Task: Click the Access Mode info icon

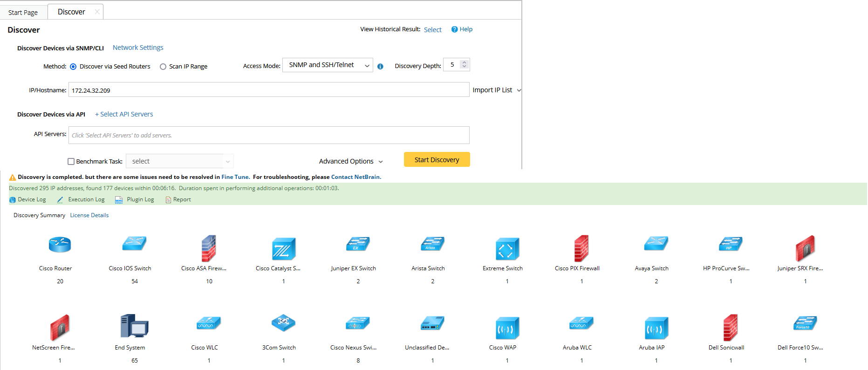Action: [380, 67]
